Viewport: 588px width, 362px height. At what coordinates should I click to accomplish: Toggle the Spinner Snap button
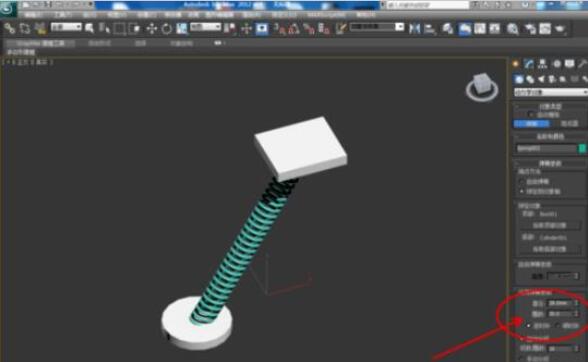(324, 29)
